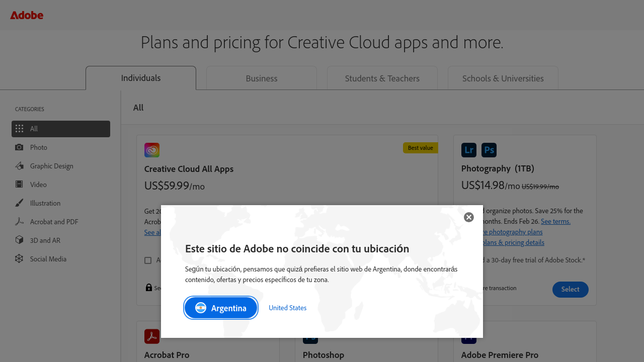Choose the Argentina site button
The image size is (644, 362).
point(221,308)
